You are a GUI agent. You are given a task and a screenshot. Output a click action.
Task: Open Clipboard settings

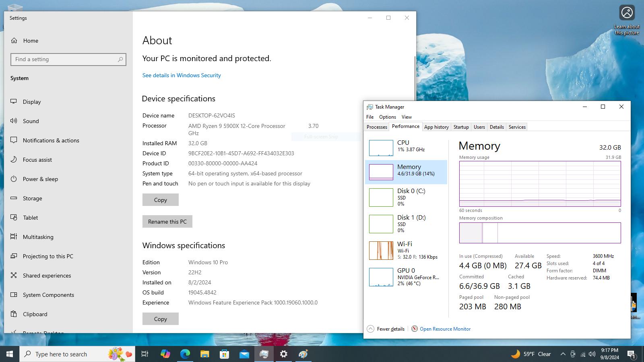(x=68, y=314)
